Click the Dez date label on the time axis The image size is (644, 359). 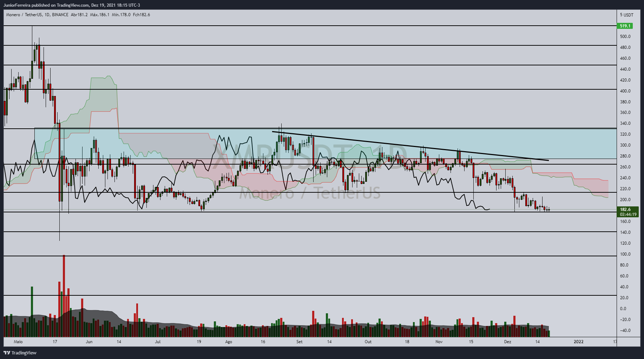(x=508, y=342)
